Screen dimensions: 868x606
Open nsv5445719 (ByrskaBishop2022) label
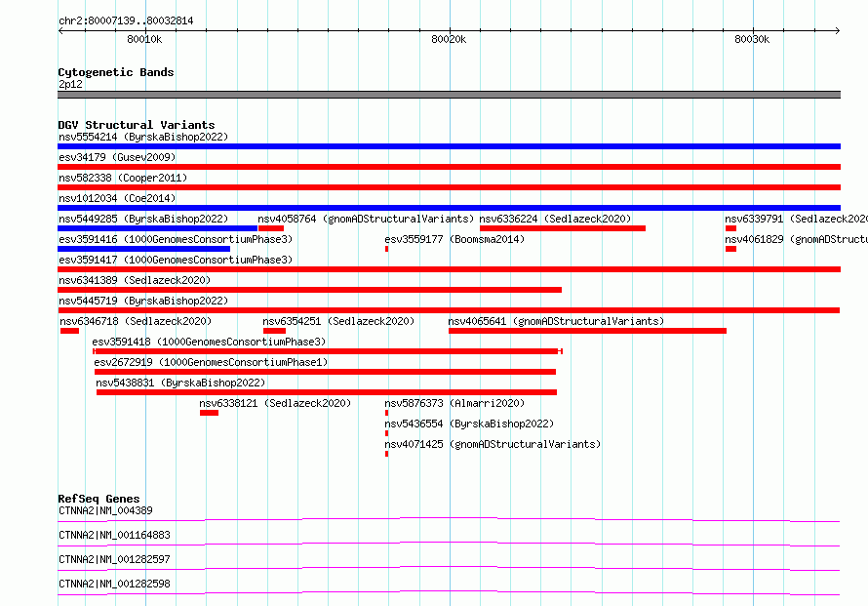pyautogui.click(x=143, y=301)
